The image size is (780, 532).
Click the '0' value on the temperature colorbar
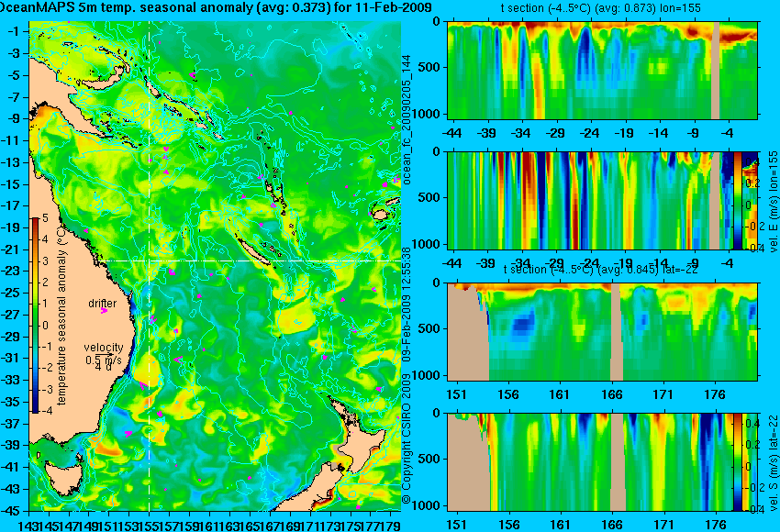point(45,325)
